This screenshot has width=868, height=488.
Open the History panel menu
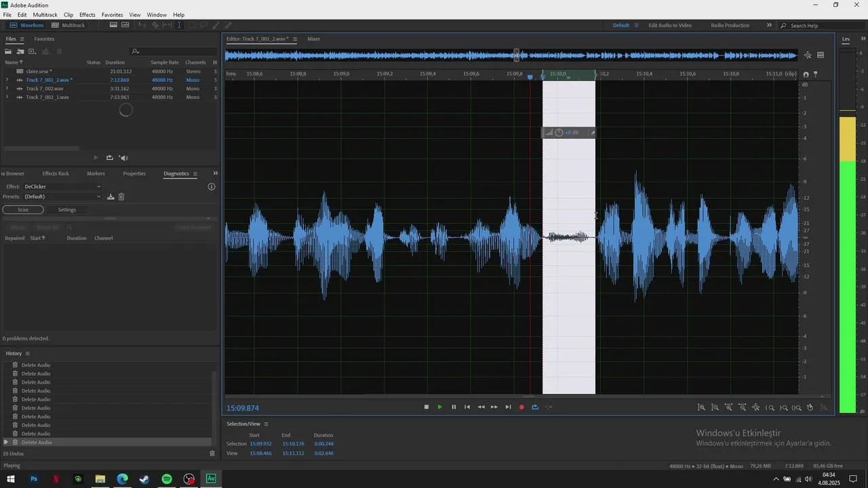[28, 353]
